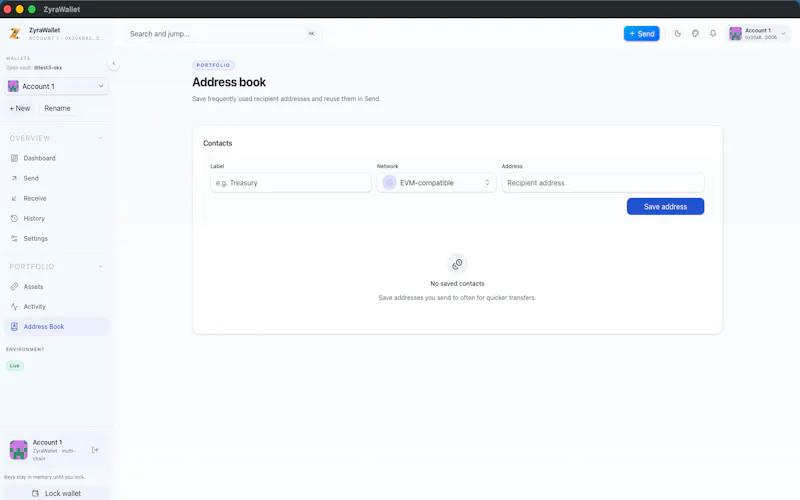Click the PORTFOLIO badge above title
Viewport: 800px width, 500px height.
point(213,65)
